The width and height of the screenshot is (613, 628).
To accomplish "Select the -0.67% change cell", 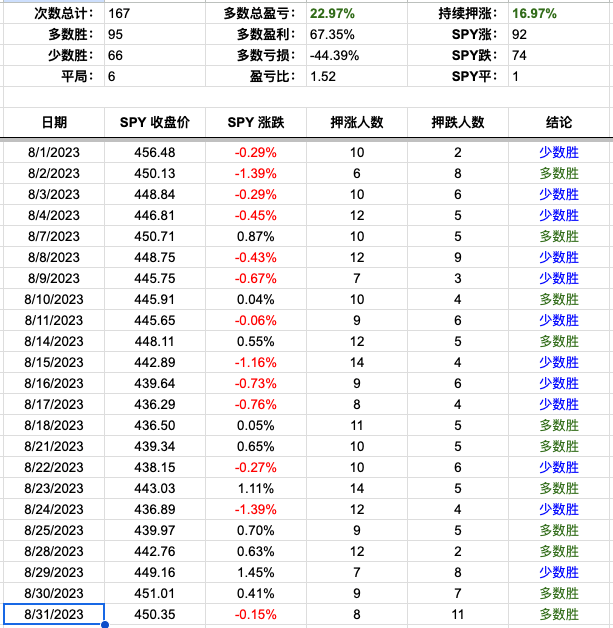I will click(256, 278).
